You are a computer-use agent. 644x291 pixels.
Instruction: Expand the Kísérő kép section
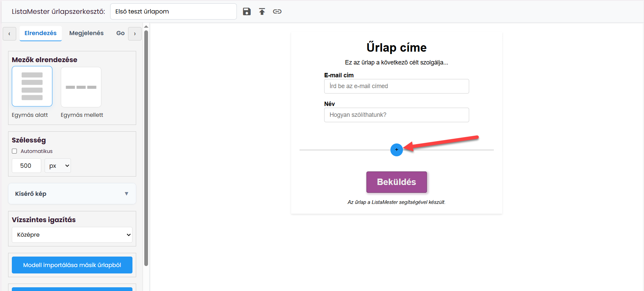tap(72, 194)
